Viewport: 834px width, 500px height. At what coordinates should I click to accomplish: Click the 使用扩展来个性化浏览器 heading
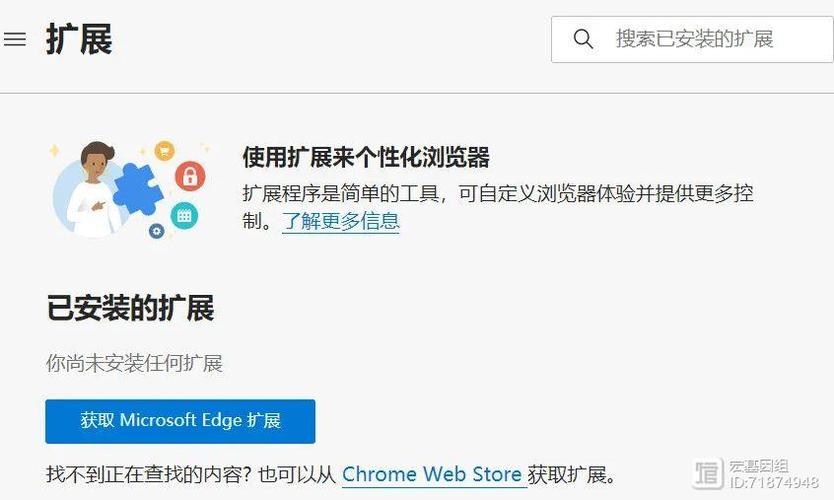[x=366, y=157]
